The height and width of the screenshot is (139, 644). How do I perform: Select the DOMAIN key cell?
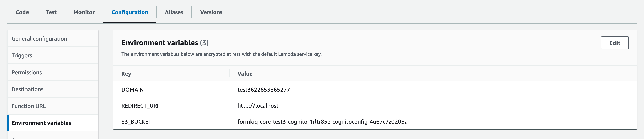pyautogui.click(x=132, y=90)
